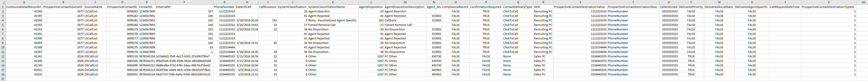Select the SourceName header cell
The width and height of the screenshot is (868, 81).
click(x=95, y=7)
